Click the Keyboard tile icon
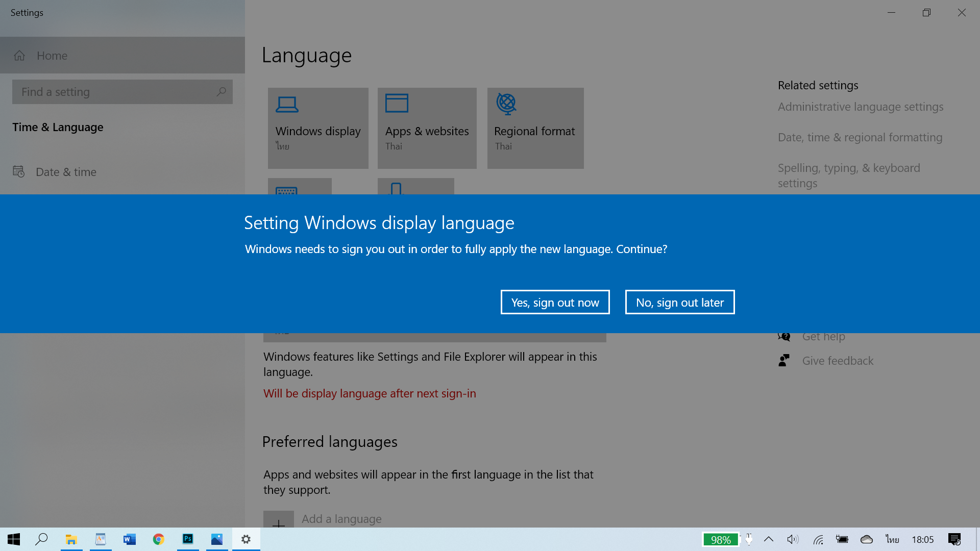 tap(286, 191)
